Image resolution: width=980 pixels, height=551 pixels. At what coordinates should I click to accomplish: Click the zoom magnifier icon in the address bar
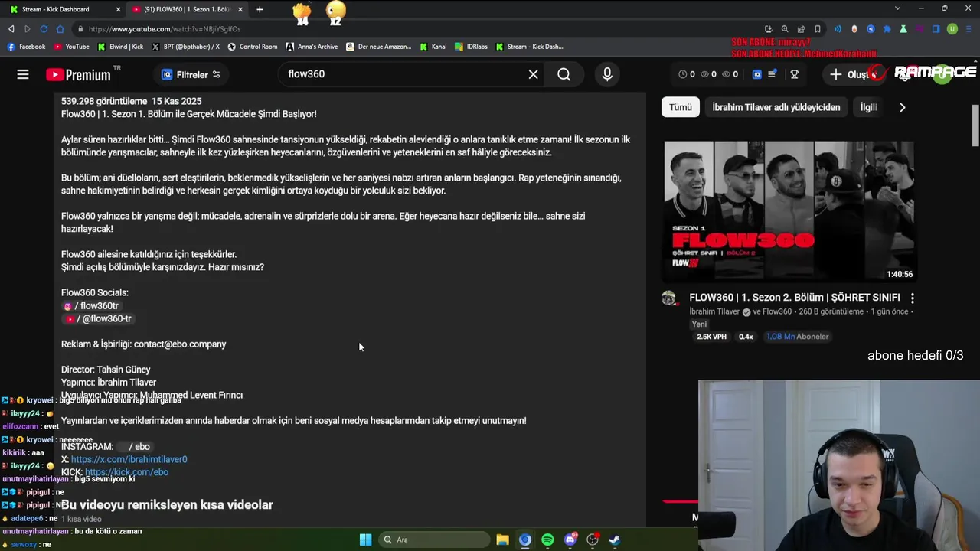(x=785, y=29)
